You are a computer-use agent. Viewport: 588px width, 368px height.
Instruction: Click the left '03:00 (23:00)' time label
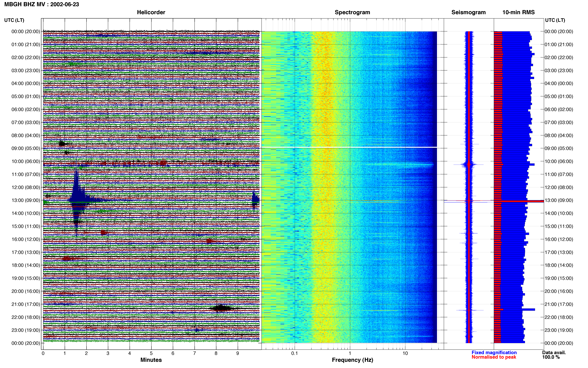26,70
